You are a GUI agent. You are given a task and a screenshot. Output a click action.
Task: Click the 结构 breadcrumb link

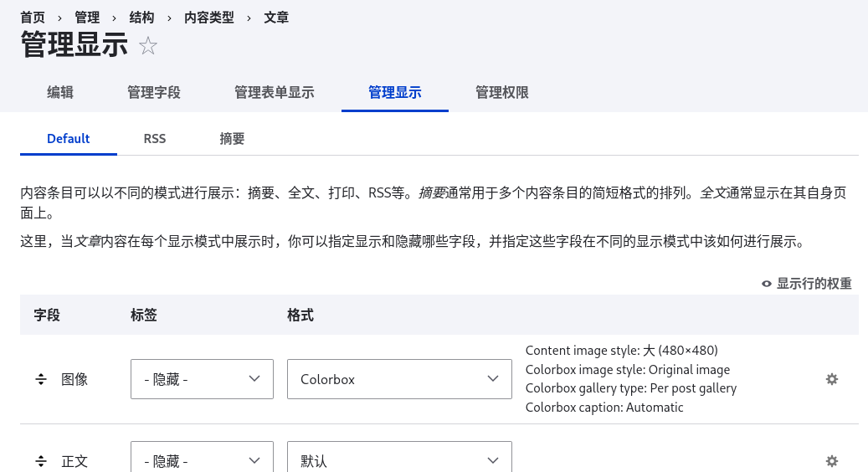pos(142,18)
